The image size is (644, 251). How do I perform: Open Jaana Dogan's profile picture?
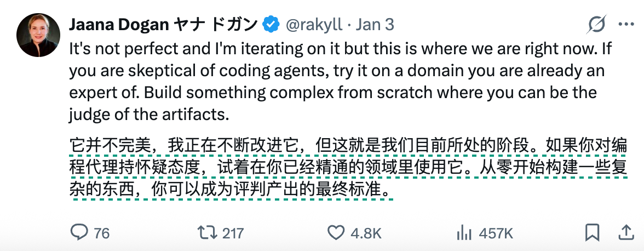pyautogui.click(x=37, y=35)
